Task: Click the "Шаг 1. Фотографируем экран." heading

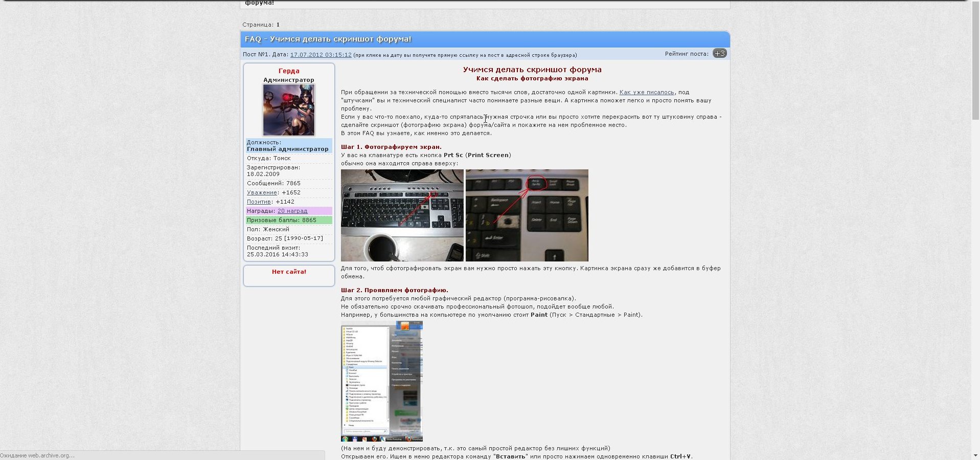Action: click(x=391, y=147)
